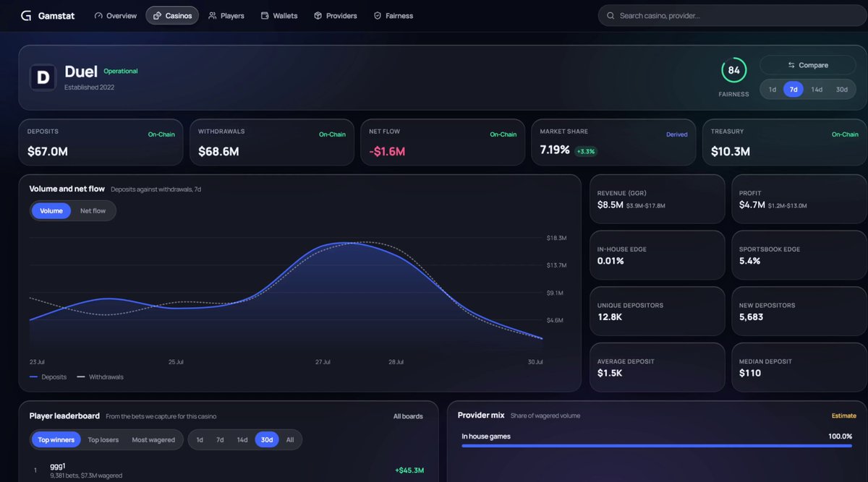Click the Estimate label in Provider mix
This screenshot has height=482, width=868.
(844, 416)
